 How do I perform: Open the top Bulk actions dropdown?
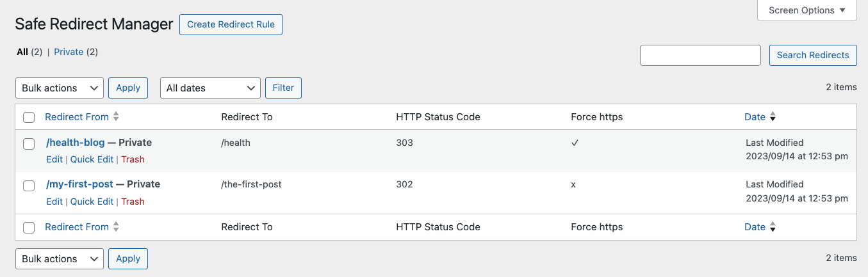[59, 88]
